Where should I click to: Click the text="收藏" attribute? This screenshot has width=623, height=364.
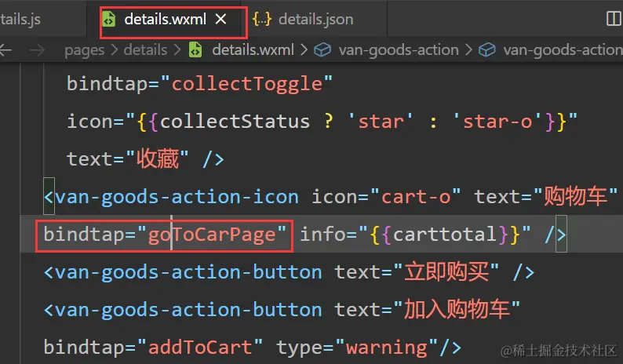pyautogui.click(x=128, y=159)
